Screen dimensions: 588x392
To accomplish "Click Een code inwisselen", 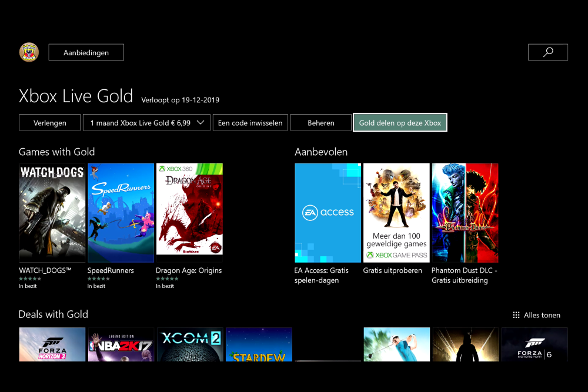I will click(250, 123).
